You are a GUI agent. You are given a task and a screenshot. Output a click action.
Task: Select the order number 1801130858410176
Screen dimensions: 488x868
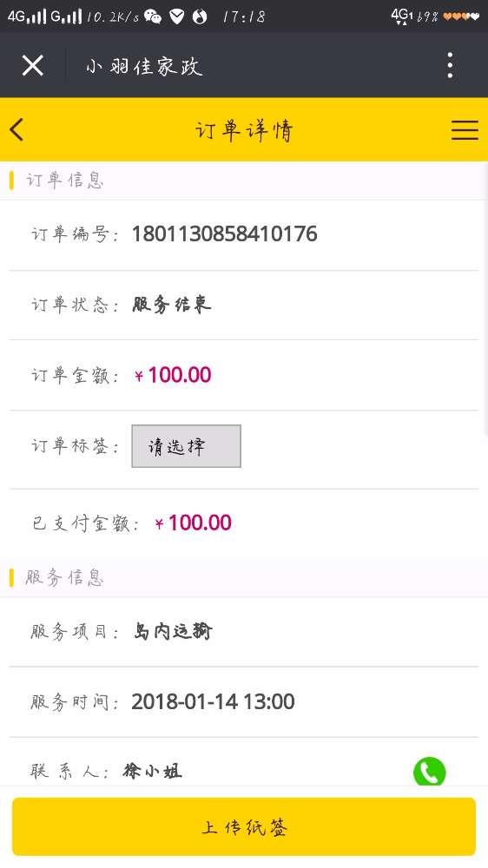[224, 234]
